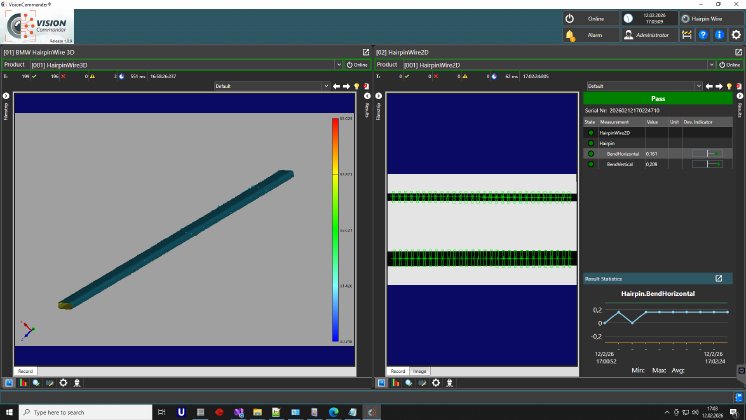The width and height of the screenshot is (746, 420).
Task: Open global settings gear in header
Action: (735, 35)
